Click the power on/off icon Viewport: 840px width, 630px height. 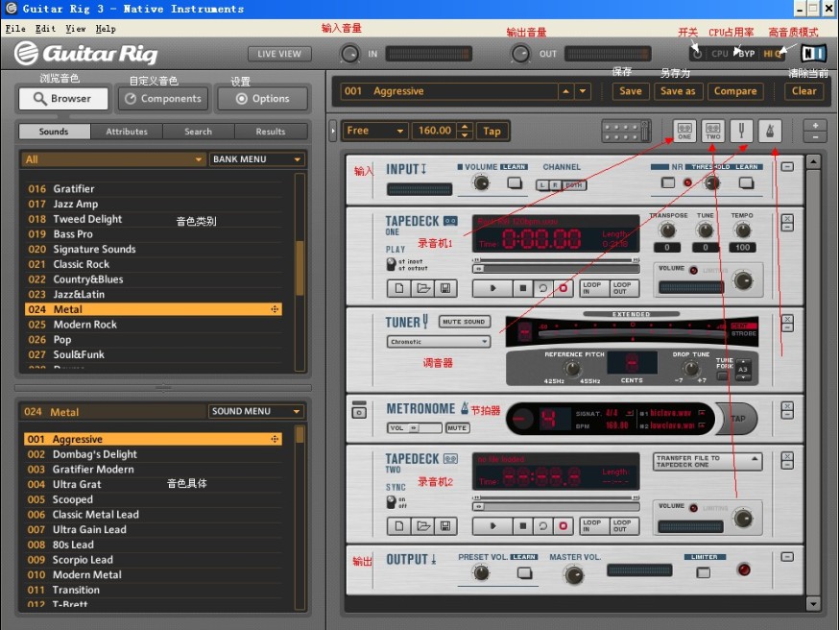click(697, 54)
